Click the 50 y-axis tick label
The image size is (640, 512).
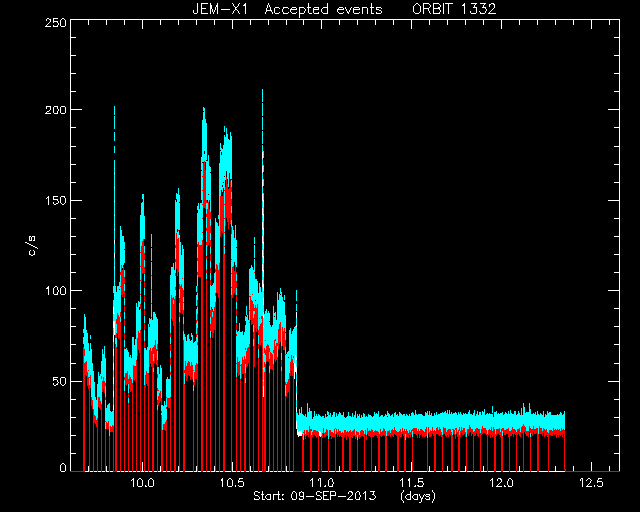[x=60, y=382]
